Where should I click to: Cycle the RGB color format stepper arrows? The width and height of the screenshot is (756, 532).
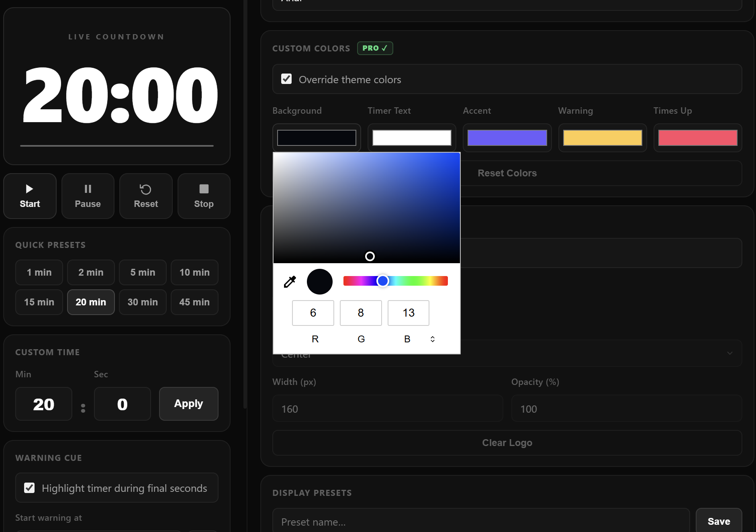[x=433, y=339]
